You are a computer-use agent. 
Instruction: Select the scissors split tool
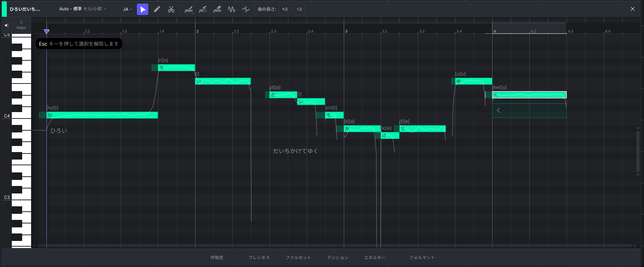click(x=171, y=9)
